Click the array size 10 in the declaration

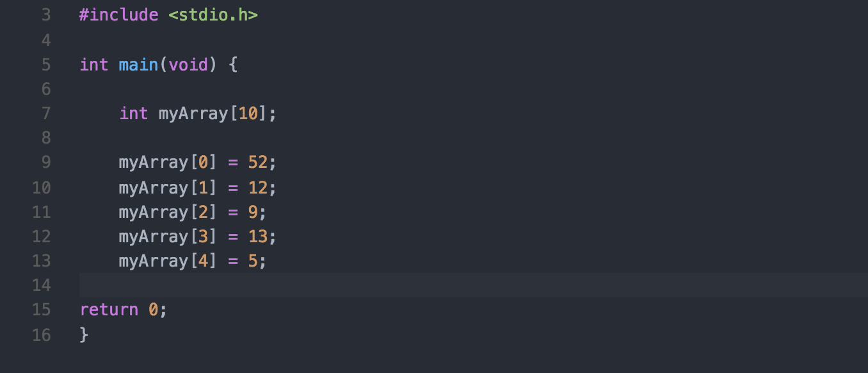(x=248, y=114)
